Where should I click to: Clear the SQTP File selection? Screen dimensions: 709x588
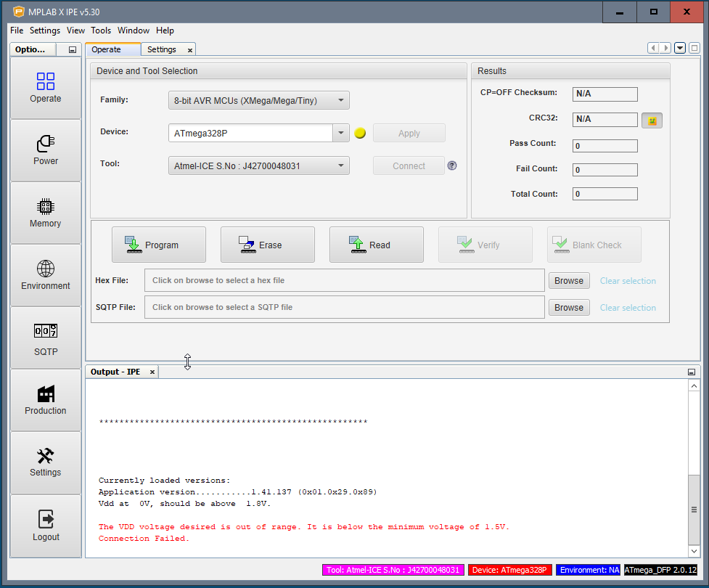pos(628,307)
